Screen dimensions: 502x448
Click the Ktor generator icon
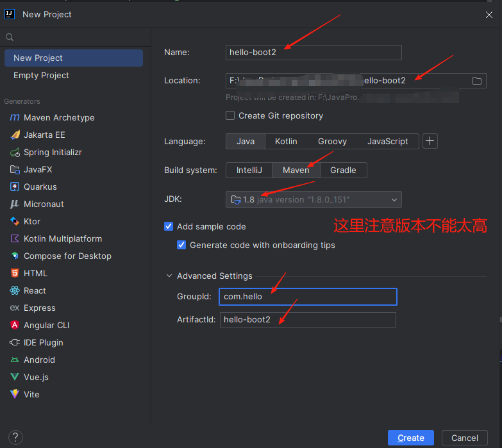tap(15, 221)
